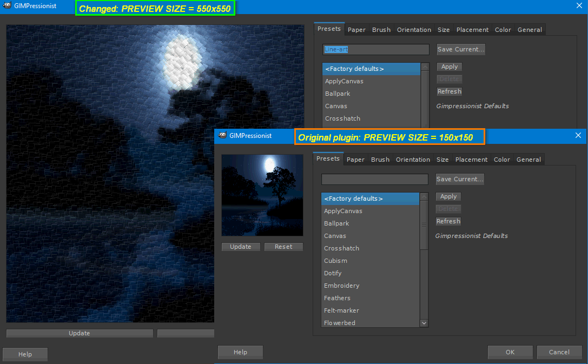The height and width of the screenshot is (364, 588).
Task: Close the front GIMPressionist window
Action: (578, 135)
